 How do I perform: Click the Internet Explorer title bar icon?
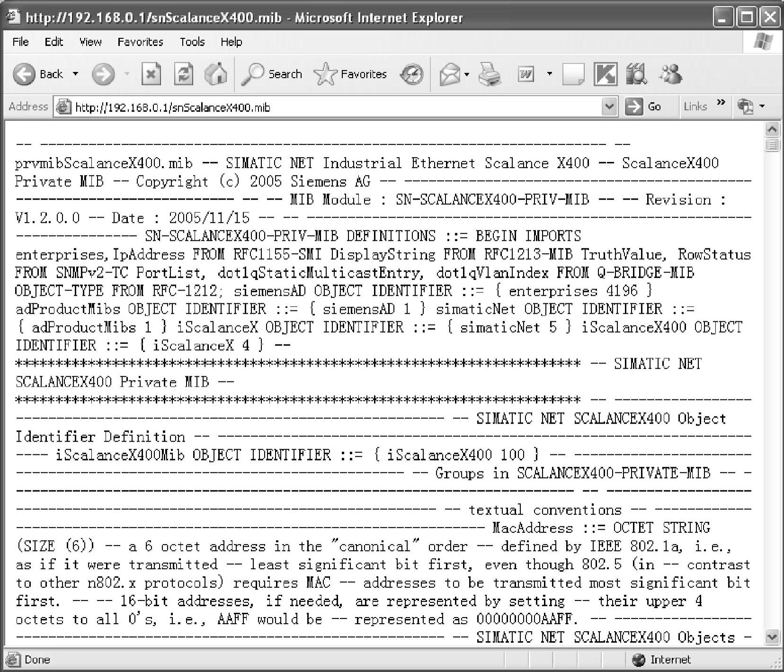pos(13,18)
